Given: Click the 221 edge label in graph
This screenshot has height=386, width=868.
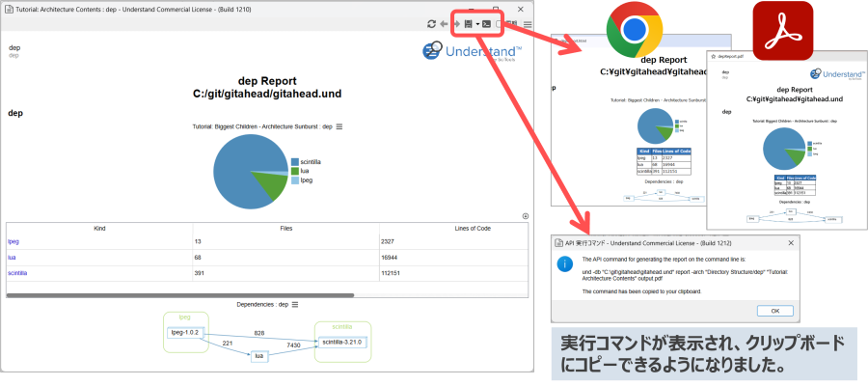Looking at the screenshot, I should click(227, 344).
